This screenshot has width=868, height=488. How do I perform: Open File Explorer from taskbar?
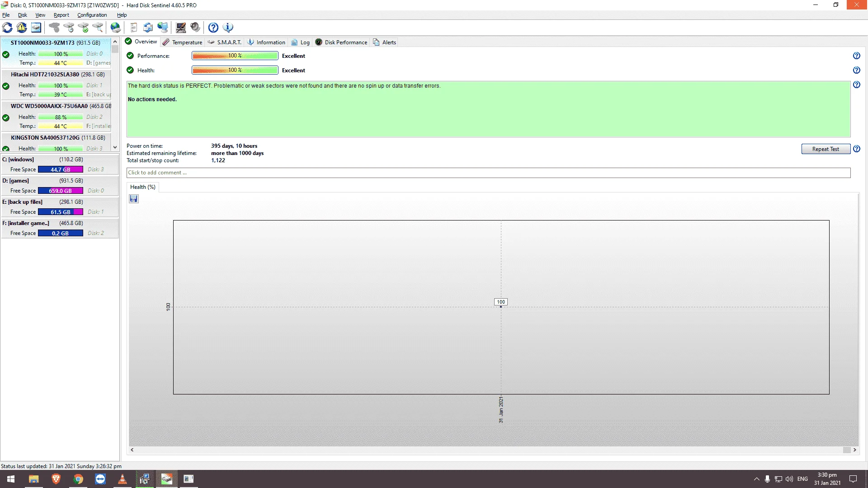click(34, 479)
